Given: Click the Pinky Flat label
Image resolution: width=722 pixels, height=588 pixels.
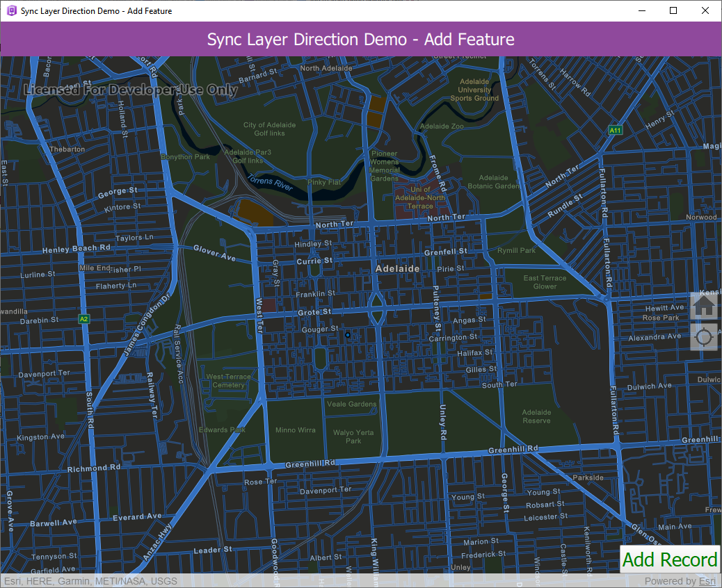Looking at the screenshot, I should [324, 182].
